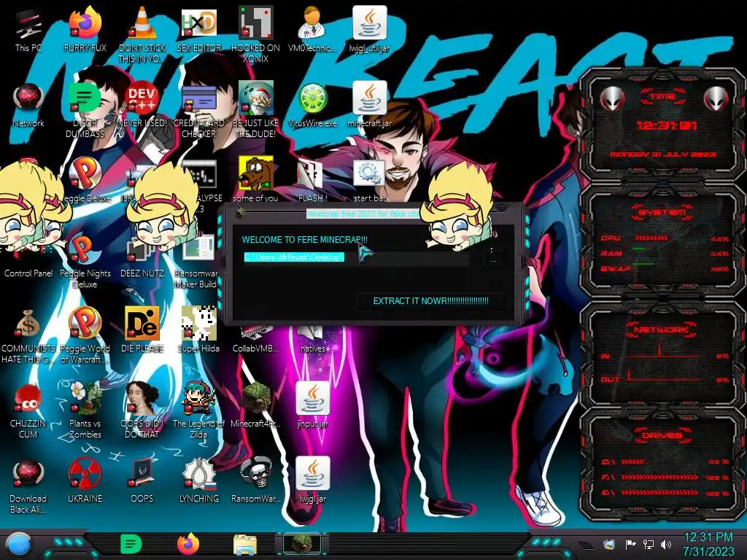Image resolution: width=747 pixels, height=560 pixels.
Task: Open Control Panel desktop shortcut
Action: 28,273
